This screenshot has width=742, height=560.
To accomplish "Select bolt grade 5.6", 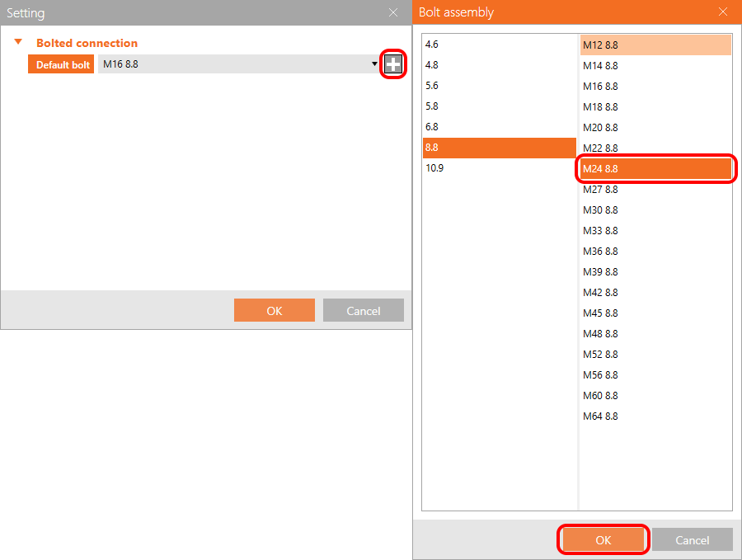I will click(500, 86).
